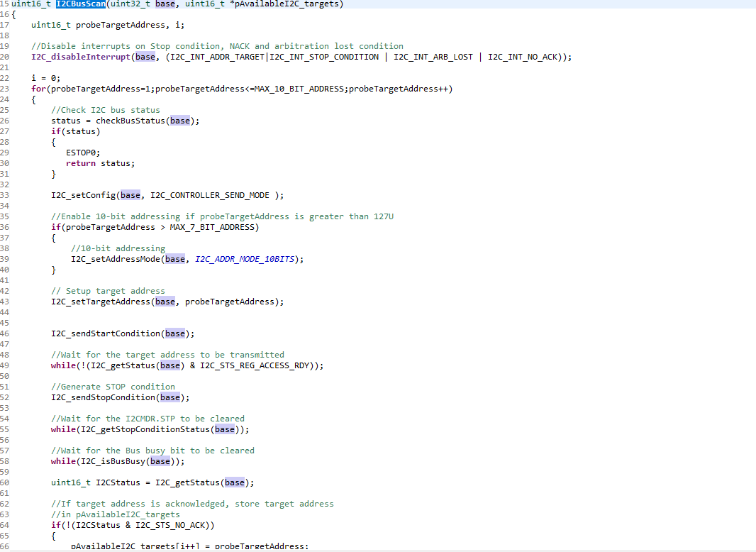
Task: Click the italic I2C_ADDR_MODE_10BITS constant
Action: pos(245,259)
